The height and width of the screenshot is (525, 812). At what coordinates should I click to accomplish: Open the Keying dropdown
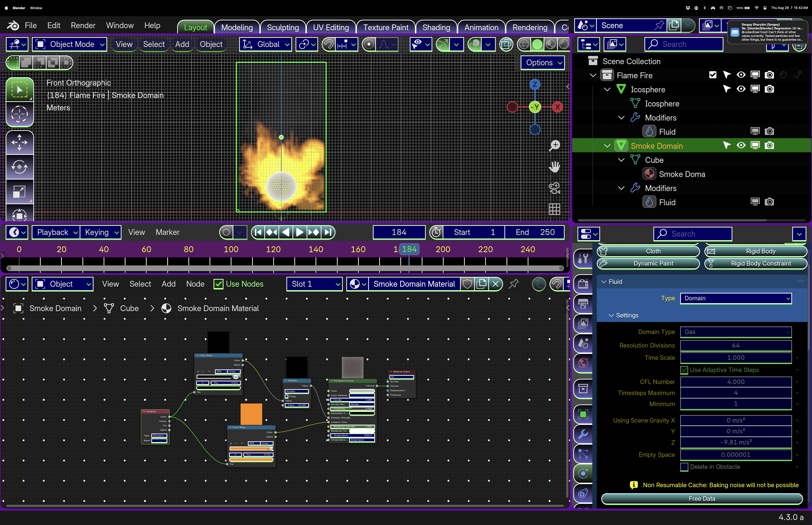pyautogui.click(x=101, y=232)
